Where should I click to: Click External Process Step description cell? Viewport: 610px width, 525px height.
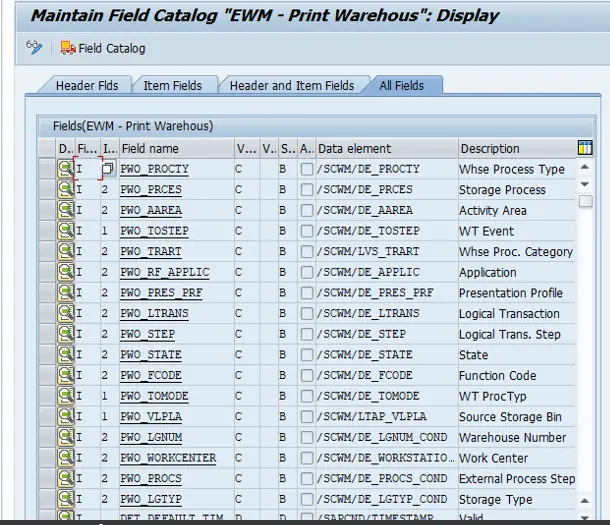coord(517,478)
